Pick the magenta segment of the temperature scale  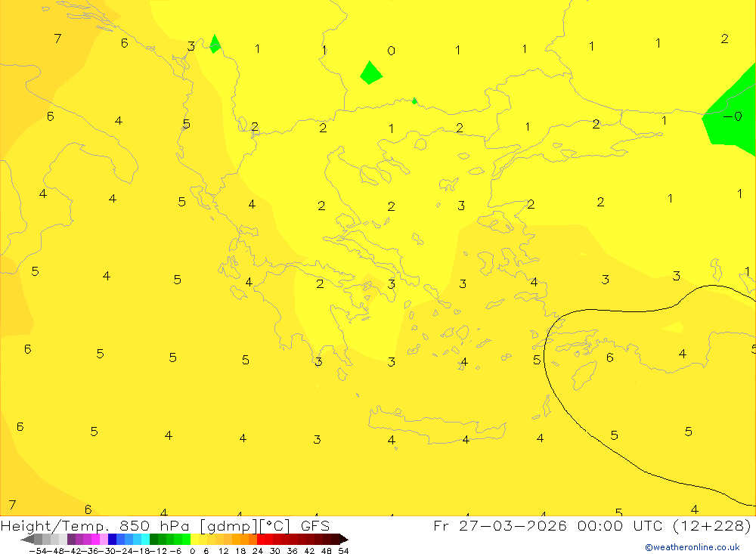click(95, 539)
